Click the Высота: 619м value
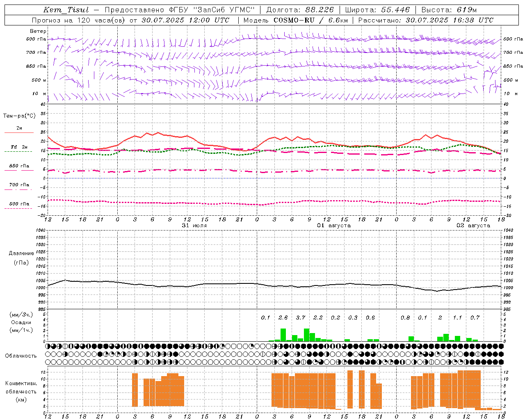 pos(449,10)
